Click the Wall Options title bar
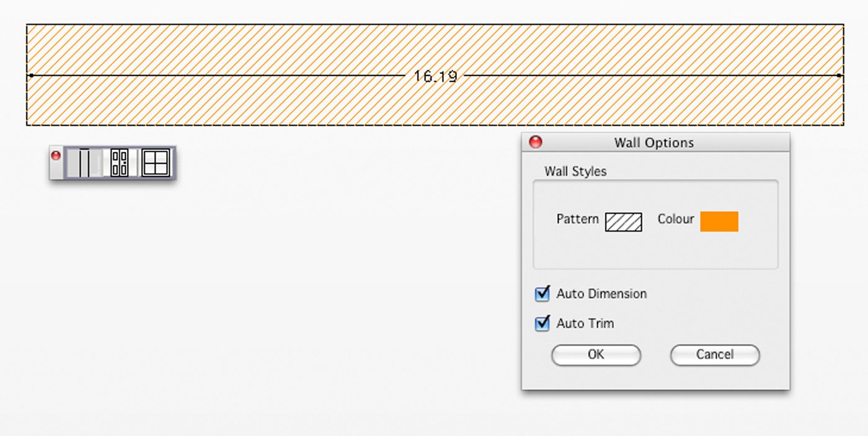The height and width of the screenshot is (436, 868). (x=654, y=142)
